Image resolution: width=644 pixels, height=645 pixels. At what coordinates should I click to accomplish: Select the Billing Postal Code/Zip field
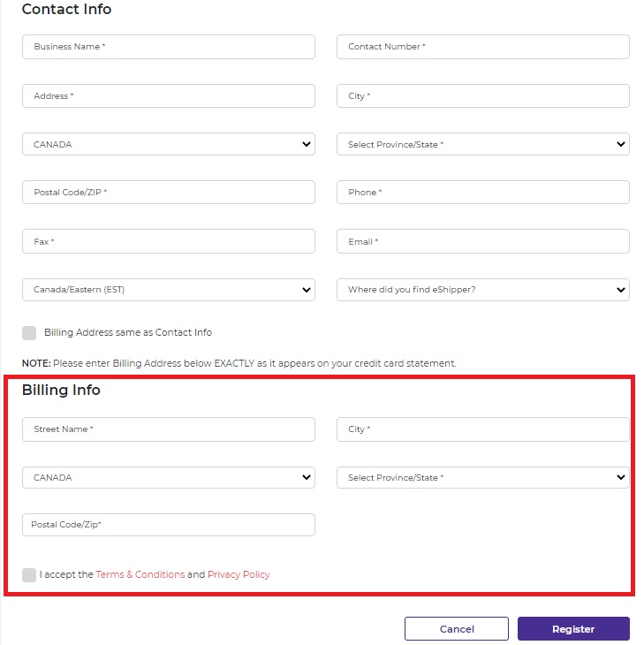pos(168,525)
